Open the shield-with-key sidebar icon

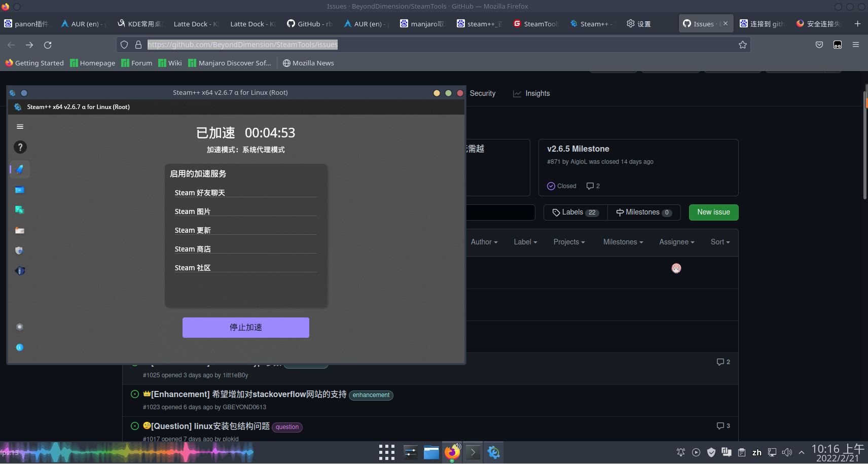tap(20, 251)
